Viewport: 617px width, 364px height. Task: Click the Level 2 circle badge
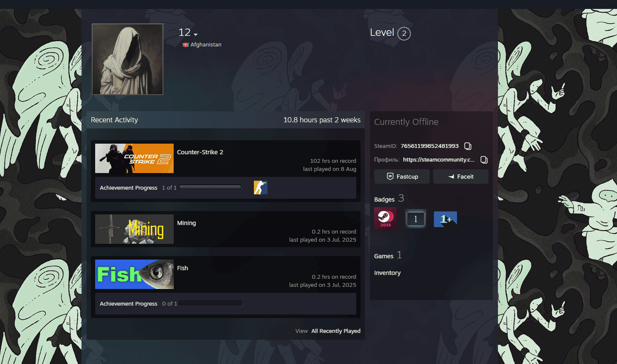coord(404,33)
